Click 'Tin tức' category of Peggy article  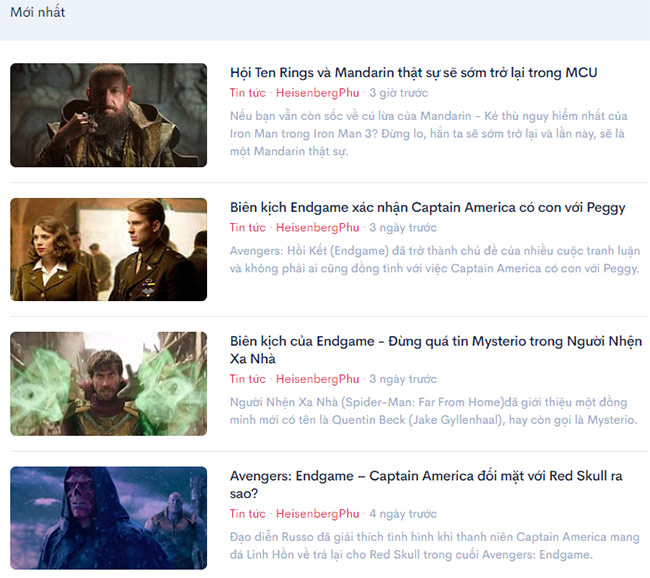coord(247,227)
